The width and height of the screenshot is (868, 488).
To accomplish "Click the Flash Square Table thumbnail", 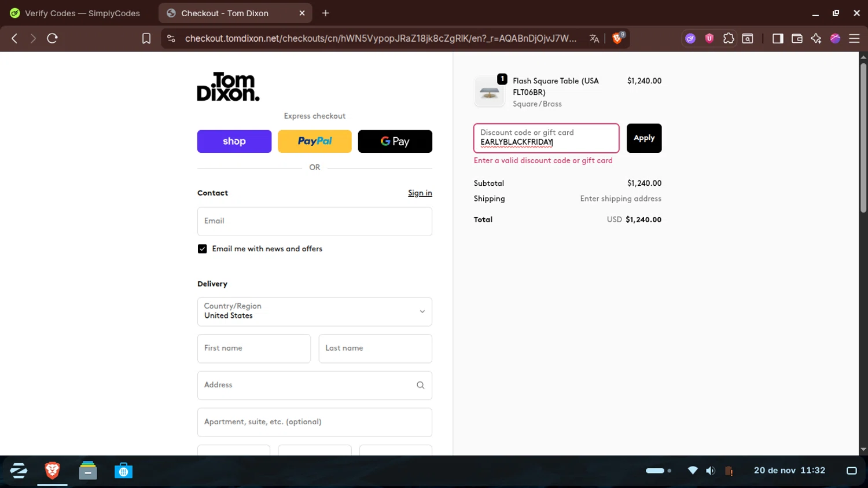I will point(490,91).
